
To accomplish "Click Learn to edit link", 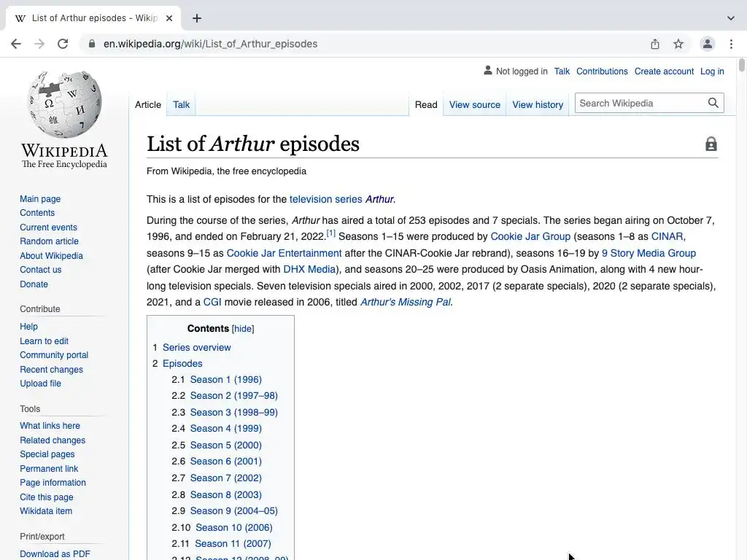I will coord(44,341).
